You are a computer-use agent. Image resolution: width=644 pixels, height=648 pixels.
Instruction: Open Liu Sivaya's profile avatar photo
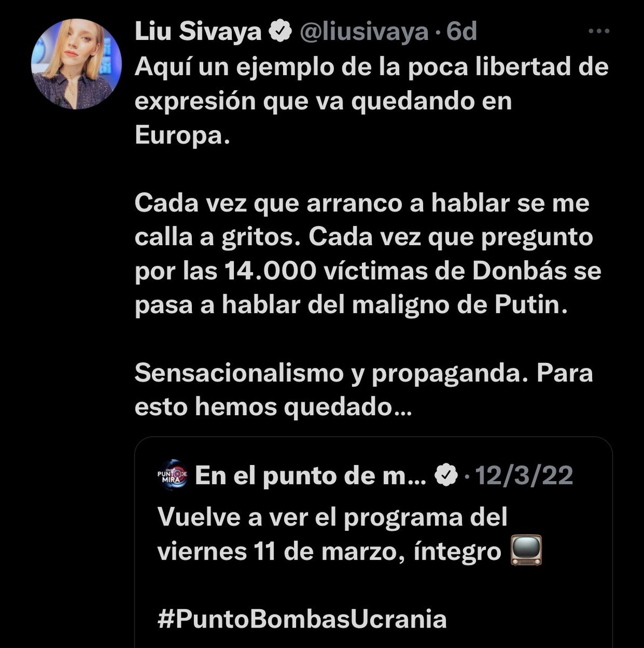tap(76, 64)
